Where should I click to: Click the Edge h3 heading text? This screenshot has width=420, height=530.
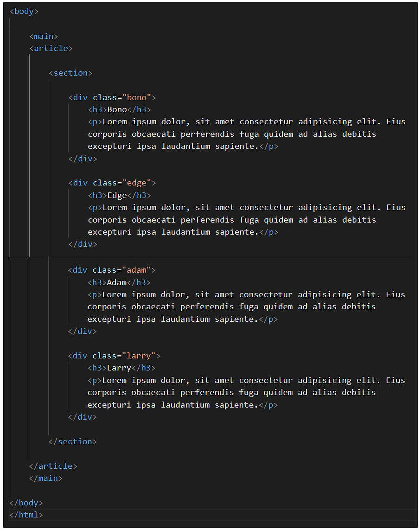click(117, 195)
